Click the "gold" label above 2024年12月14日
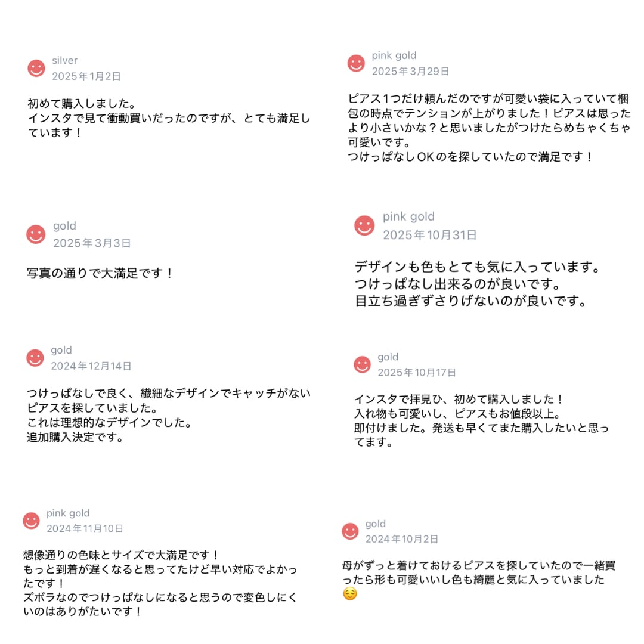 click(61, 350)
